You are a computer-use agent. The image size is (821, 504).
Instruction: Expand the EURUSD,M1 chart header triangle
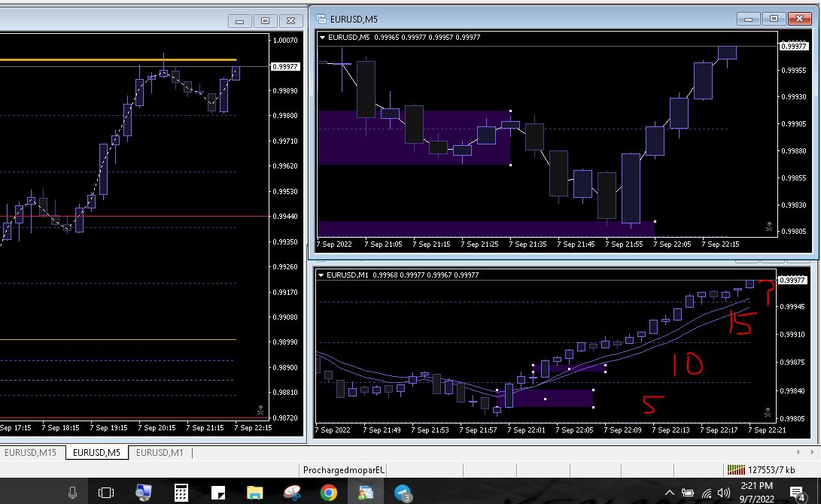(x=323, y=275)
